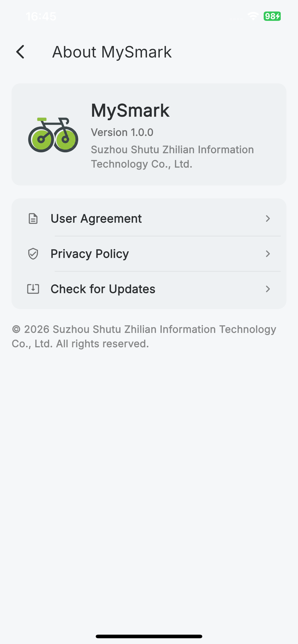Tap the MySmark app name heading

[130, 110]
